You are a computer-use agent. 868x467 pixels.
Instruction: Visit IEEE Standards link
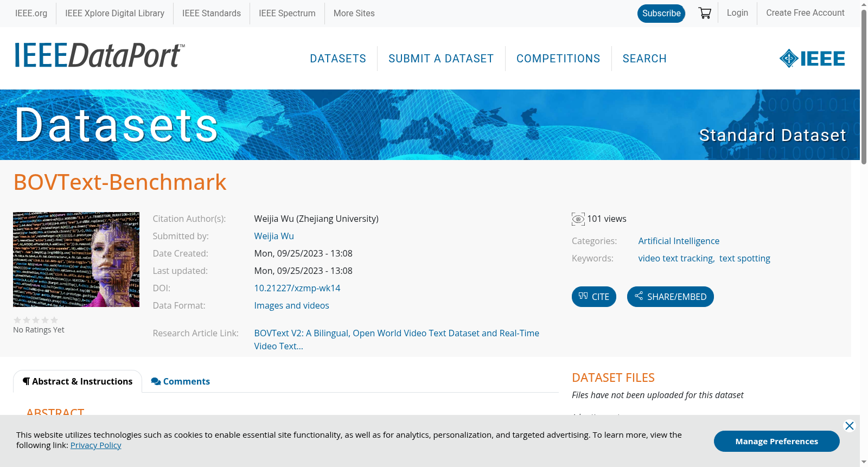click(212, 14)
